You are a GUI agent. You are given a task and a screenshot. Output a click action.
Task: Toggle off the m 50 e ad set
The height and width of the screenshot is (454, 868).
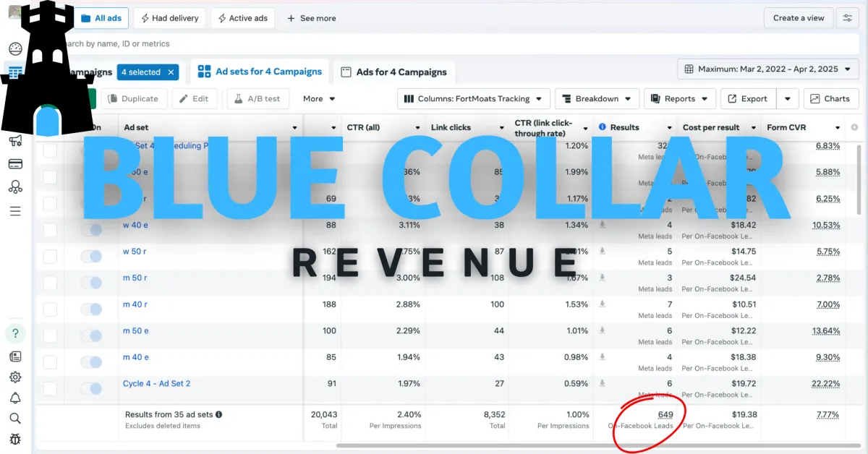91,335
